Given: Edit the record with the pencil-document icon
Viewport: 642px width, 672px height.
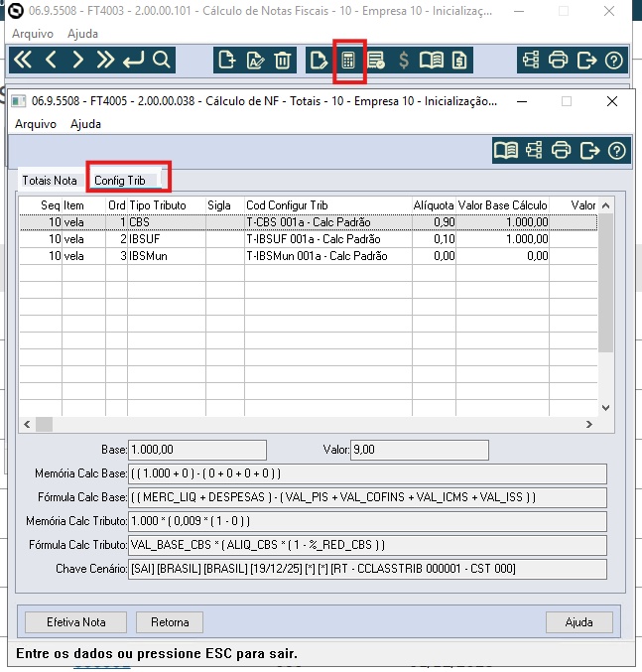Looking at the screenshot, I should pyautogui.click(x=255, y=60).
